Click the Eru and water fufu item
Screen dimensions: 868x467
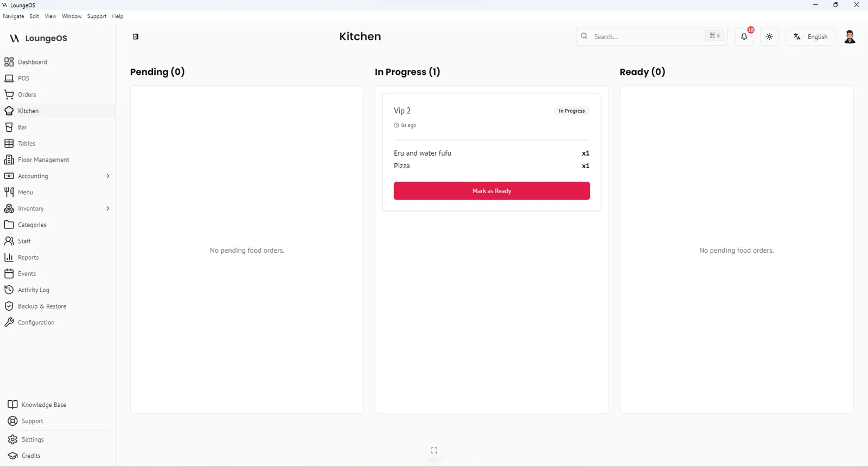[x=423, y=153]
